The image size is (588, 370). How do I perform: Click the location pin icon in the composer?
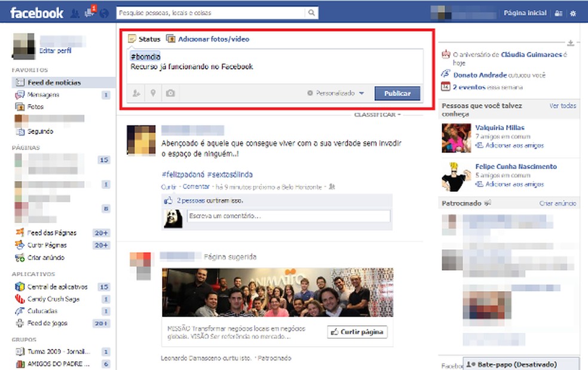click(x=153, y=93)
